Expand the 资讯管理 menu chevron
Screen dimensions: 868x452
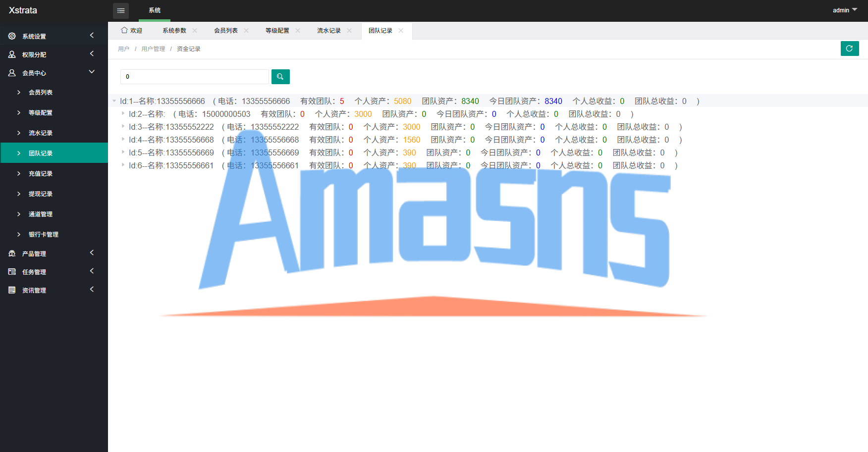pyautogui.click(x=92, y=289)
